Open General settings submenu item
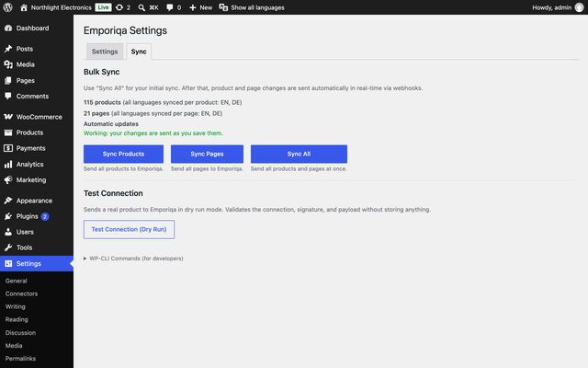This screenshot has width=588, height=368. click(17, 281)
